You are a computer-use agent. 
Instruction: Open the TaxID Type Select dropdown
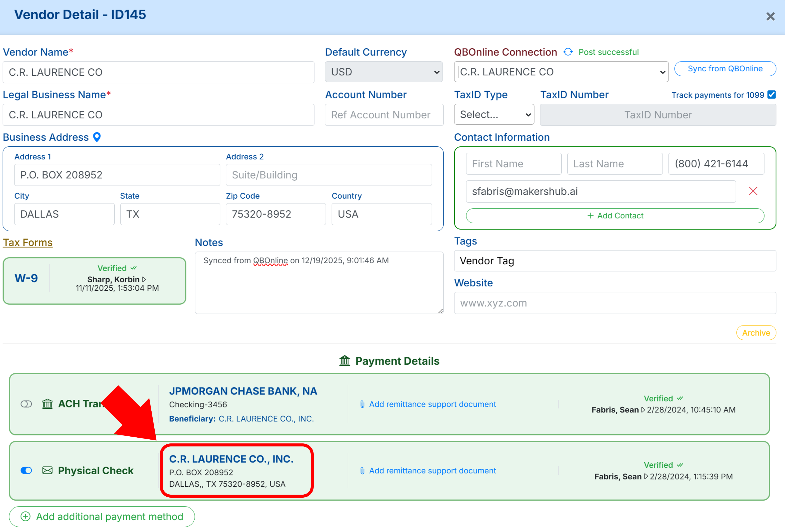(494, 115)
